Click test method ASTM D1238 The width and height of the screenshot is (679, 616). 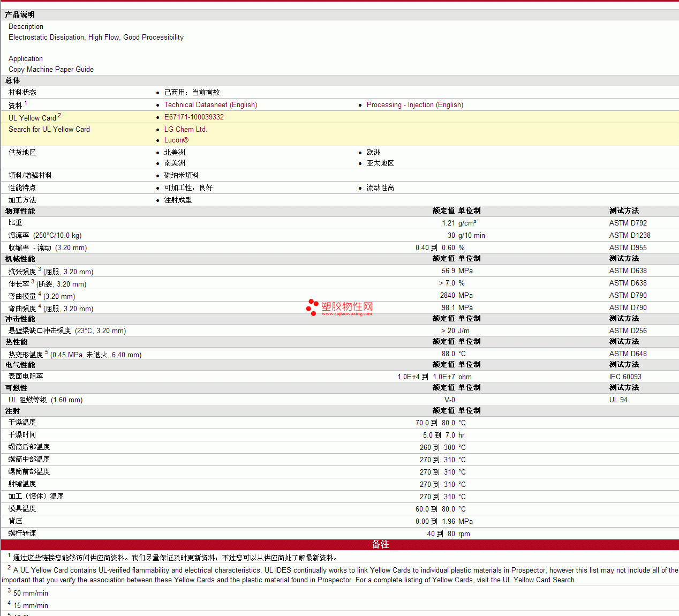630,236
